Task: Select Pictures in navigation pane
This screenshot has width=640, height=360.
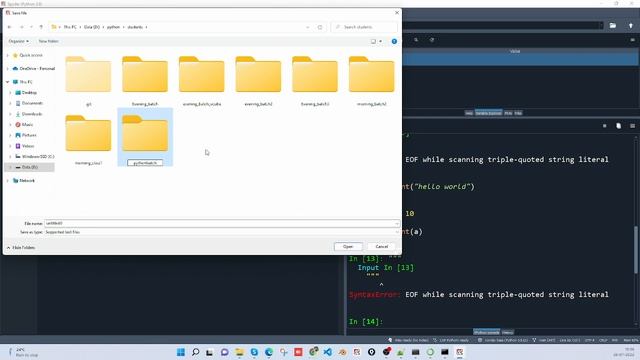Action: [x=29, y=135]
